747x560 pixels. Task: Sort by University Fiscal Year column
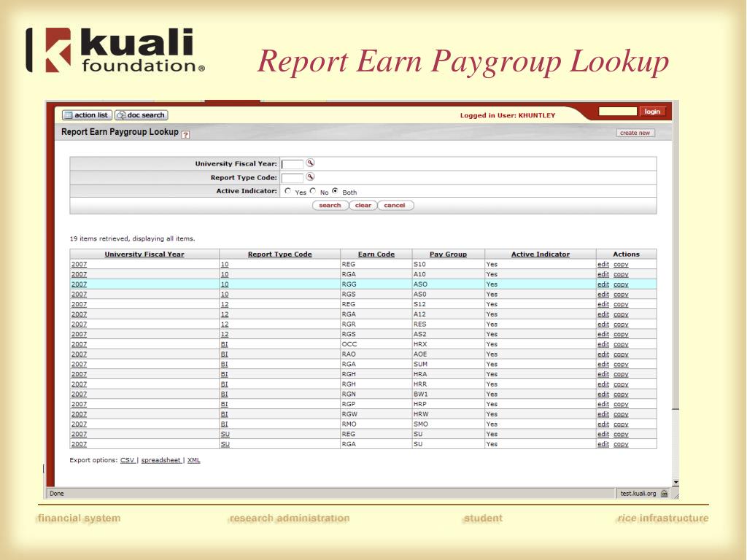pyautogui.click(x=144, y=254)
